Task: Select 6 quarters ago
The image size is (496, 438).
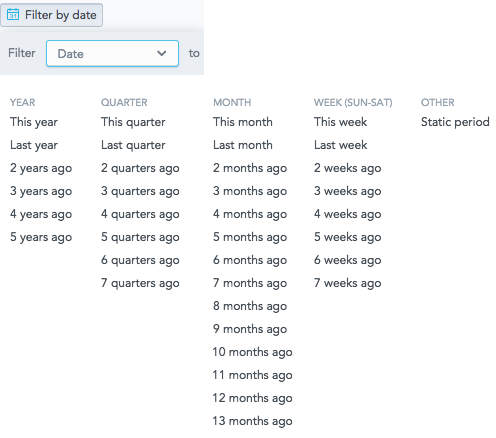Action: (140, 260)
